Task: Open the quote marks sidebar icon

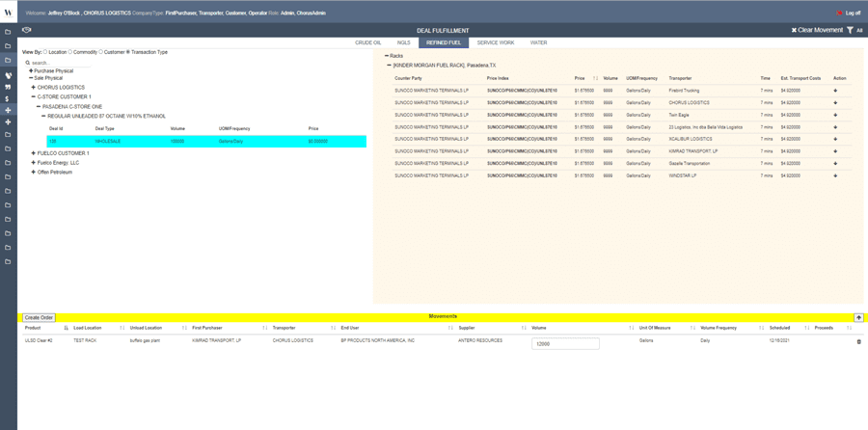Action: coord(8,88)
